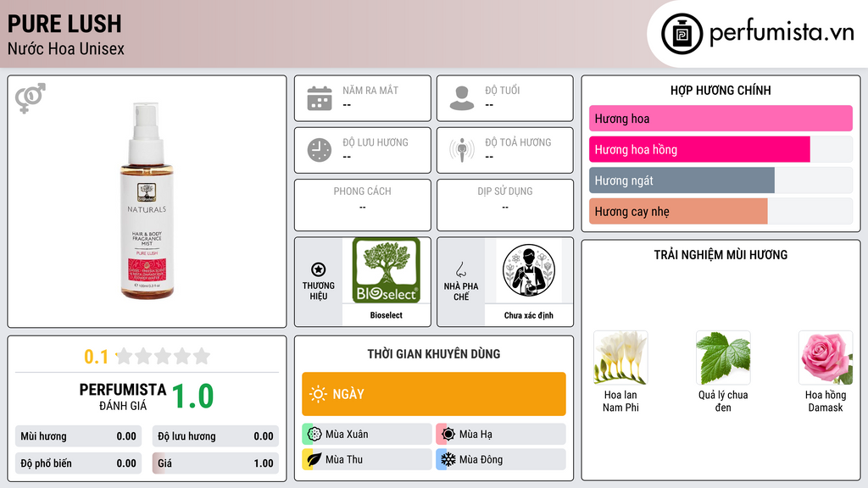Viewport: 868px width, 488px height.
Task: Click the star badge icon above Thương hiệu
Action: point(319,269)
